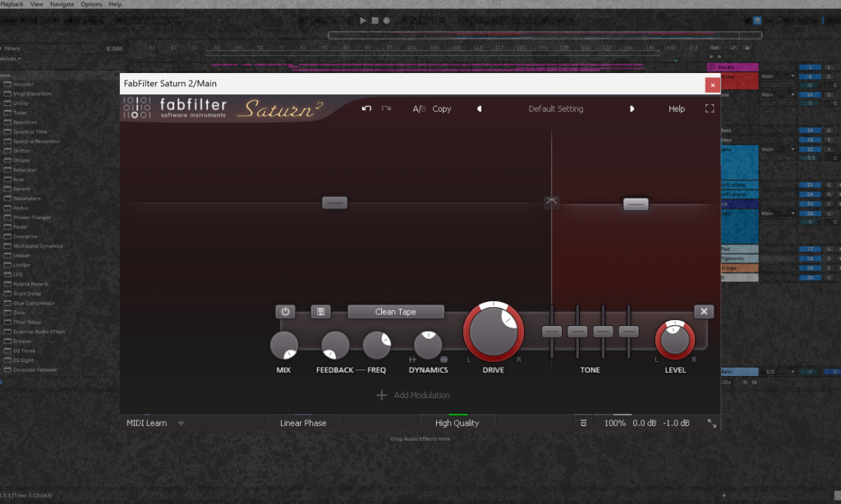Click the resize icon at bottom right
The image size is (841, 504).
click(x=711, y=424)
